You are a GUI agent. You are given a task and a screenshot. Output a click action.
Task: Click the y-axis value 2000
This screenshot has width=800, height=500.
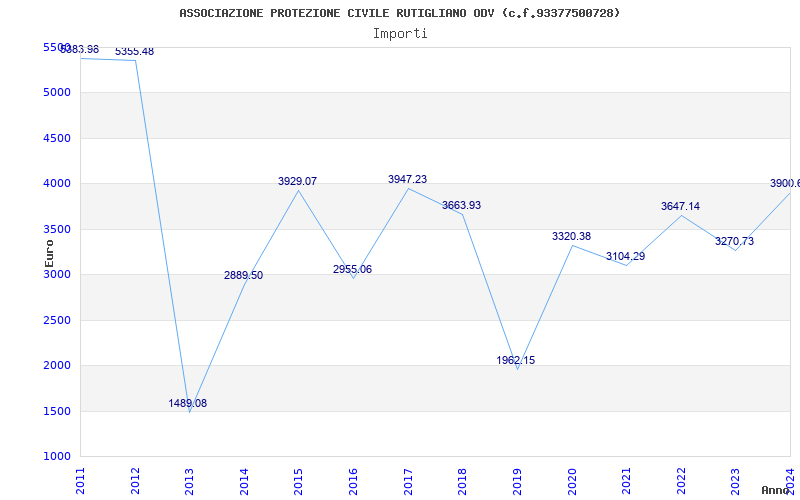57,366
